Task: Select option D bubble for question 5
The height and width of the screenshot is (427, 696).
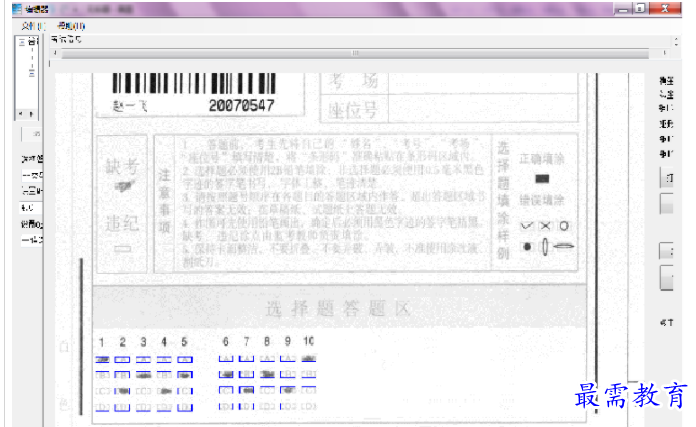Action: coord(185,407)
